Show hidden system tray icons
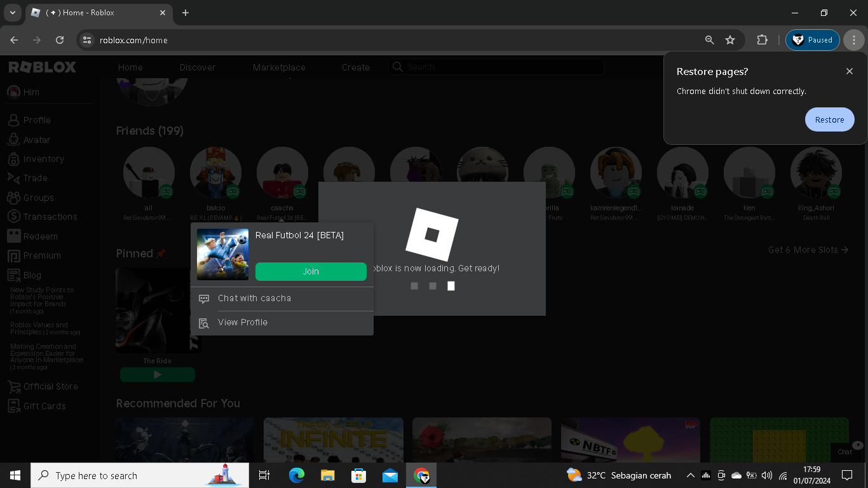The height and width of the screenshot is (488, 868). [x=690, y=475]
